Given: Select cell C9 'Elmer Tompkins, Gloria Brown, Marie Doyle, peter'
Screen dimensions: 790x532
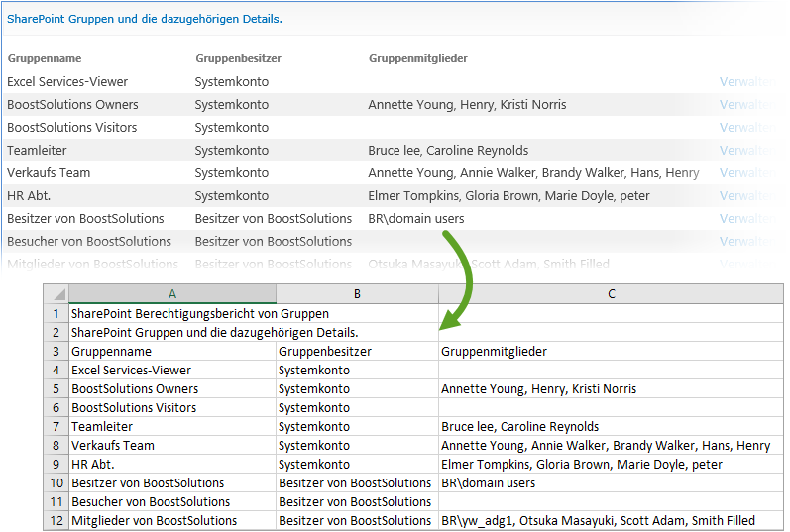Looking at the screenshot, I should (612, 464).
